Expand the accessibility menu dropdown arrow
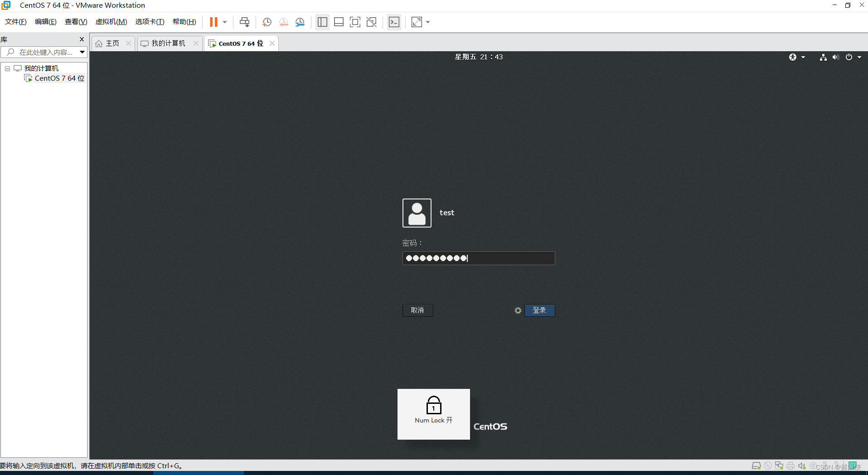 coord(803,58)
